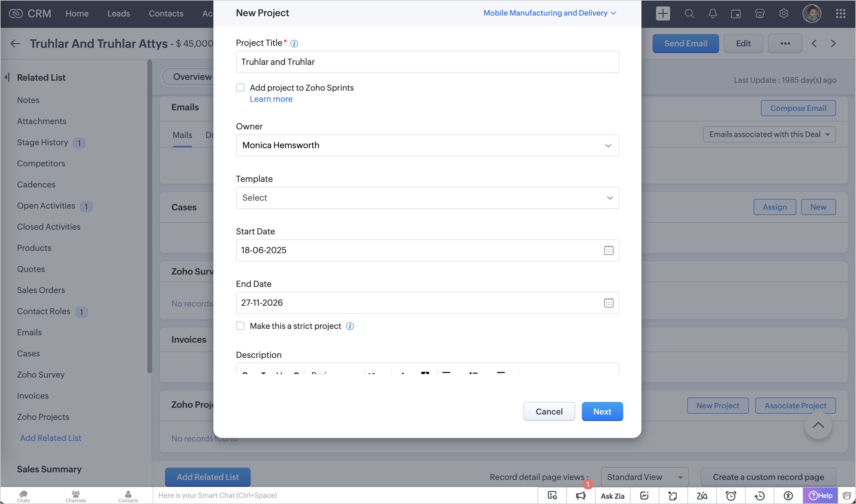Expand the Owner dropdown Monica Hemsworth
Image resolution: width=856 pixels, height=504 pixels.
click(427, 145)
